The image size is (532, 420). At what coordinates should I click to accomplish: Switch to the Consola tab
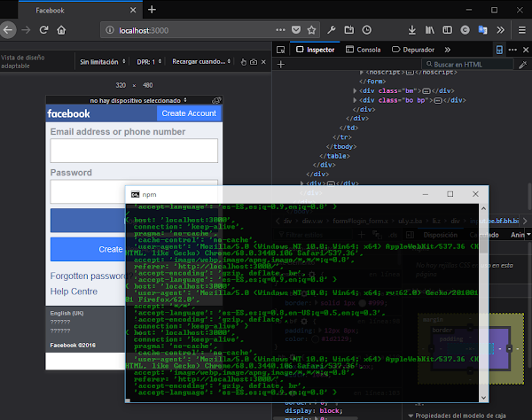(363, 50)
